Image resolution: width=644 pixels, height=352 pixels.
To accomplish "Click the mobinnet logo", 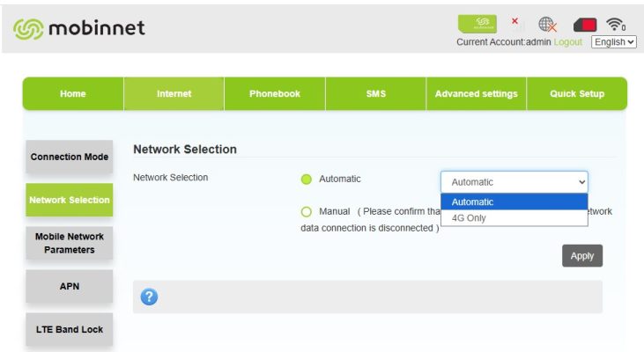I will [x=78, y=28].
